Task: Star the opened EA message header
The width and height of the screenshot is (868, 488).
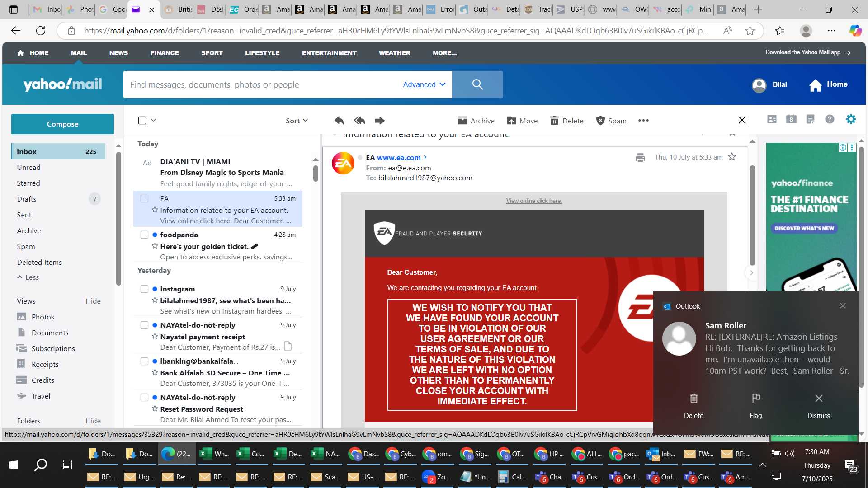Action: (x=732, y=157)
